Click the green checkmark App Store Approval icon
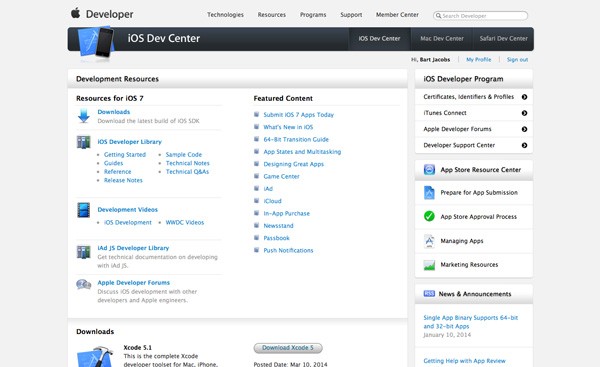The height and width of the screenshot is (367, 600). [x=429, y=216]
